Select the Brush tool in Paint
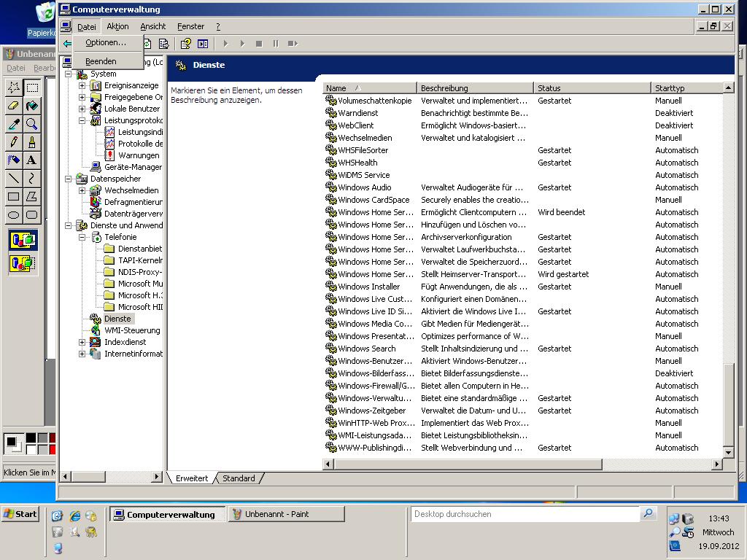The width and height of the screenshot is (747, 560). tap(32, 142)
